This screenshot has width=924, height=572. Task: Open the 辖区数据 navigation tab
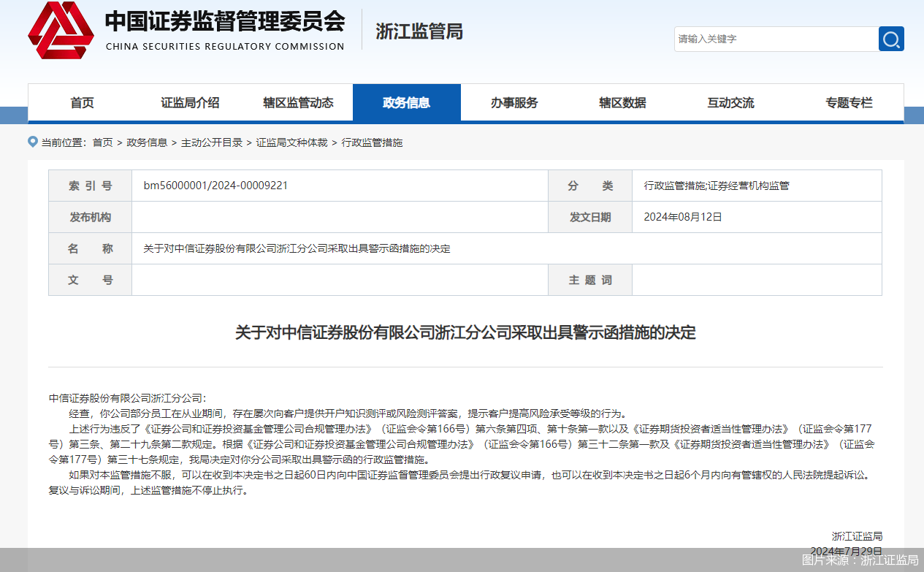click(x=622, y=103)
